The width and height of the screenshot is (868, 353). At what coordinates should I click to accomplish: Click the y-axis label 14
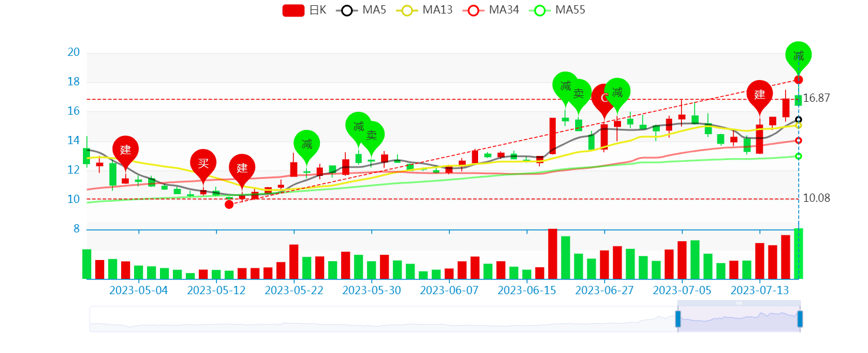pos(74,141)
